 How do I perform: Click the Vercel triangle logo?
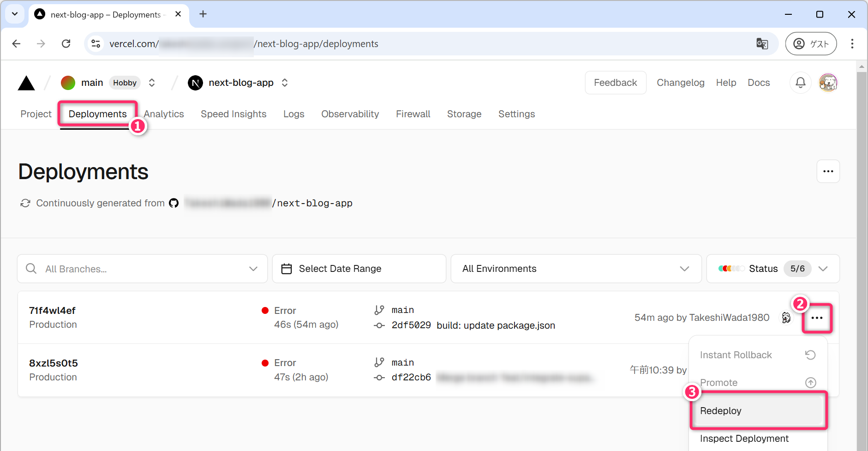(x=26, y=84)
